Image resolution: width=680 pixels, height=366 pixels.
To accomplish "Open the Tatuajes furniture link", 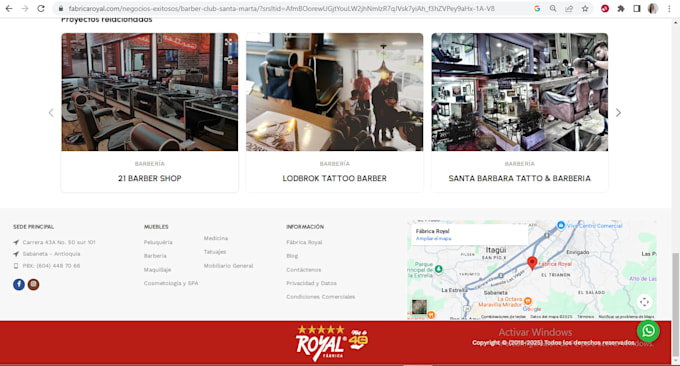I will pos(215,252).
